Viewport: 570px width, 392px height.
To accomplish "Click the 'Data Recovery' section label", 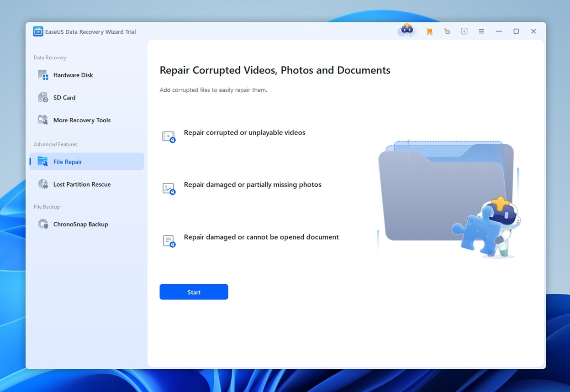I will tap(50, 57).
